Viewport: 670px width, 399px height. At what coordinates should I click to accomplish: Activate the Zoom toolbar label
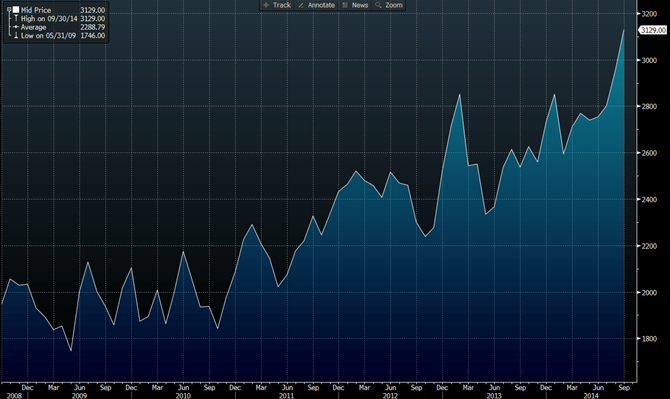pos(394,5)
